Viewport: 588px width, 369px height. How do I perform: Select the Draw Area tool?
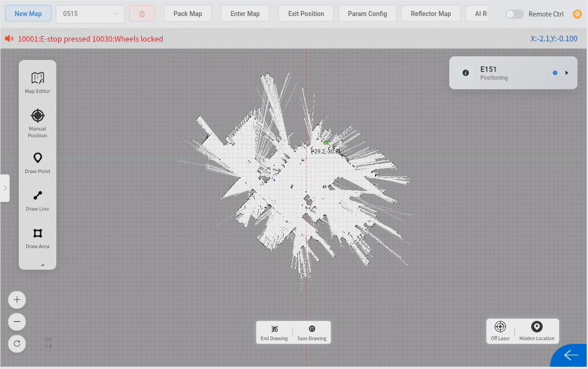point(38,238)
